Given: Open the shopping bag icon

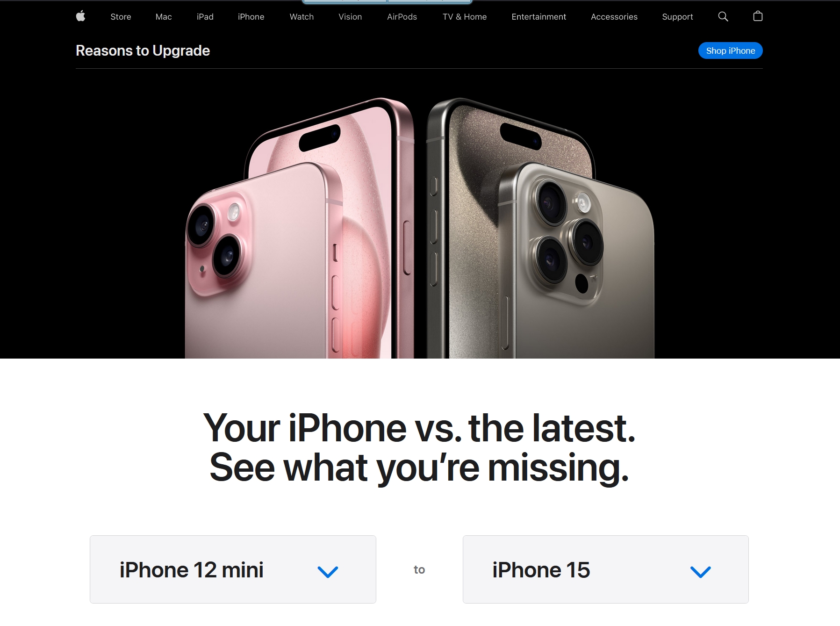Looking at the screenshot, I should pyautogui.click(x=758, y=16).
